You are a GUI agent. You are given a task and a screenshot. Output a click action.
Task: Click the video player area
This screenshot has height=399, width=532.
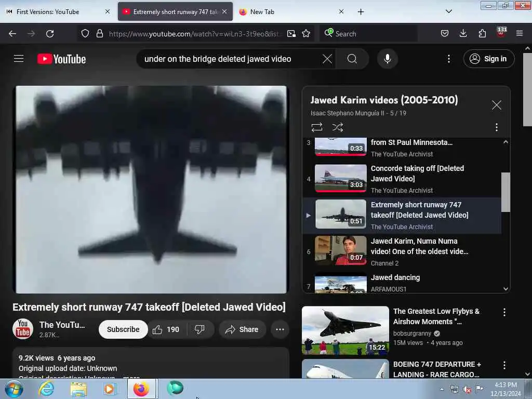pyautogui.click(x=151, y=189)
